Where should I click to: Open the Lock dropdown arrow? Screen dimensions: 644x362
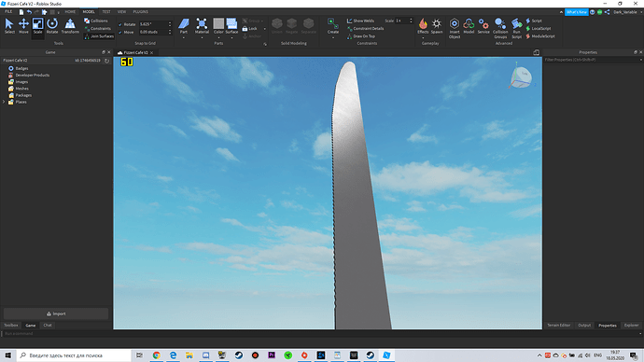[x=264, y=29]
